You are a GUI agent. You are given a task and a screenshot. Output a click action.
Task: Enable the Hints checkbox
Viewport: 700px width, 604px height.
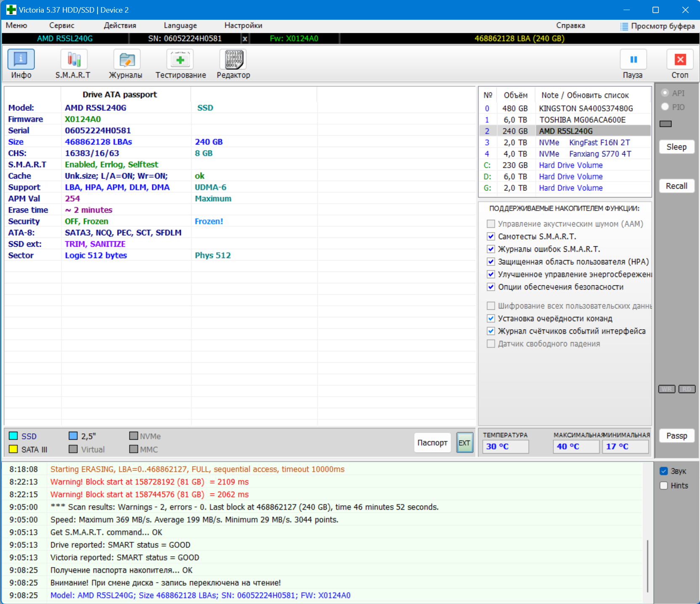coord(664,485)
